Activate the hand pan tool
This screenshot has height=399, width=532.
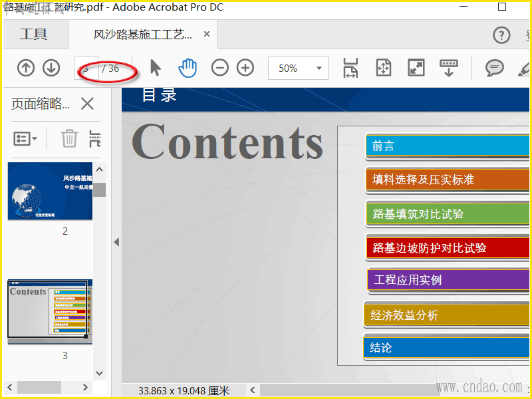[x=188, y=68]
